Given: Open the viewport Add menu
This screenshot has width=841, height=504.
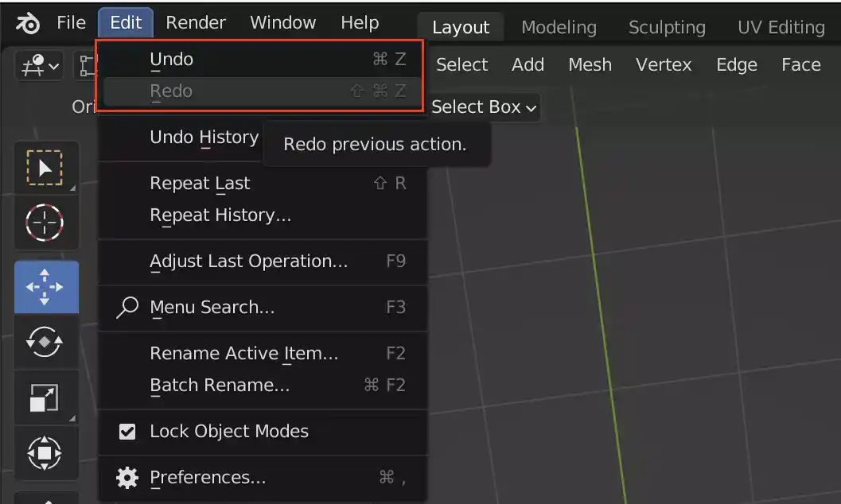Looking at the screenshot, I should 528,65.
